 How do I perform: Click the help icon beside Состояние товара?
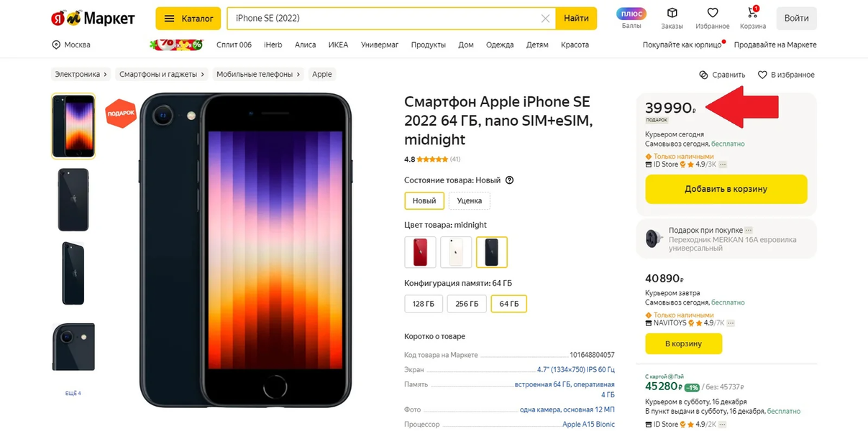(x=510, y=180)
